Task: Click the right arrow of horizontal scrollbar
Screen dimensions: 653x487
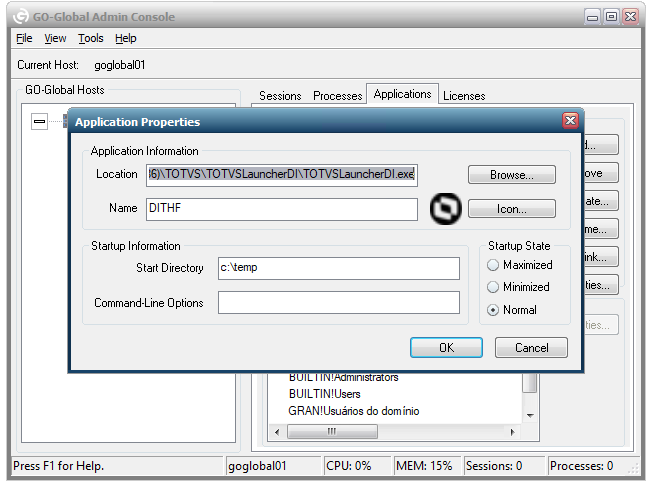Action: [513, 432]
